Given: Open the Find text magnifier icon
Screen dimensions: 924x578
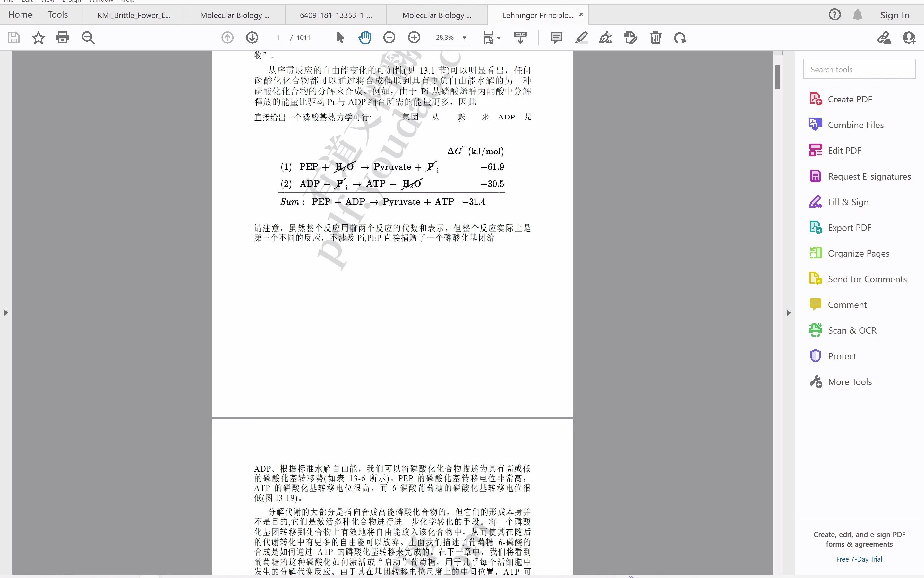Looking at the screenshot, I should click(88, 38).
